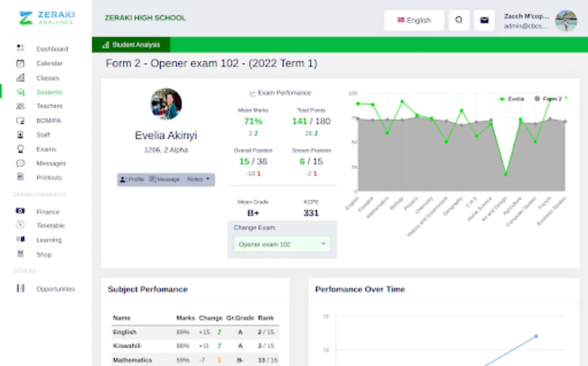Select the English subject row
588x366 pixels.
click(195, 332)
